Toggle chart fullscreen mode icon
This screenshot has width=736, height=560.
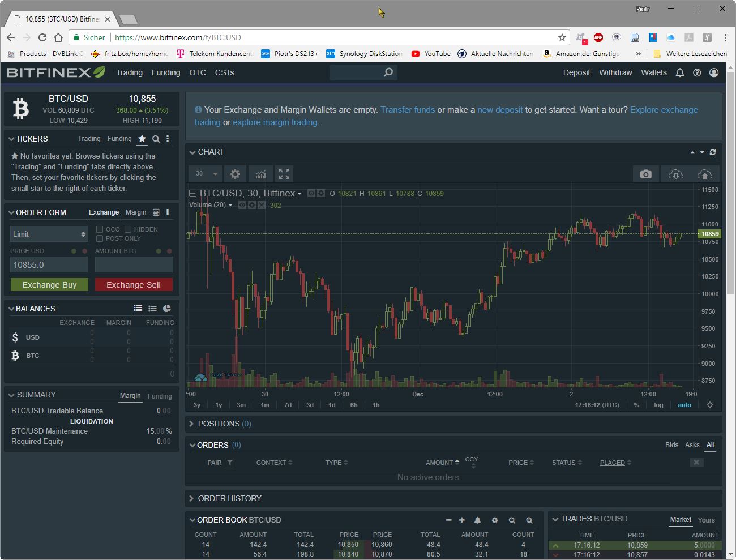(x=284, y=174)
